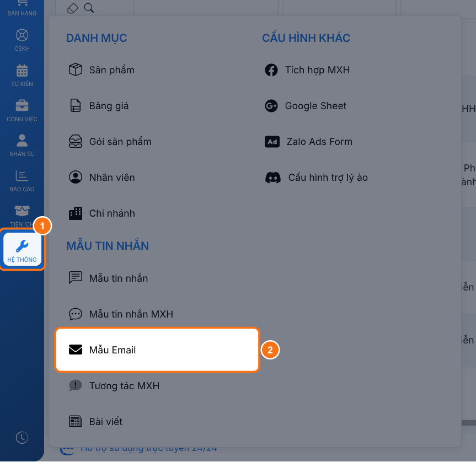Screen dimensions: 476x462
Task: Click the Mẫu tin nhắn message icon
Action: click(75, 277)
